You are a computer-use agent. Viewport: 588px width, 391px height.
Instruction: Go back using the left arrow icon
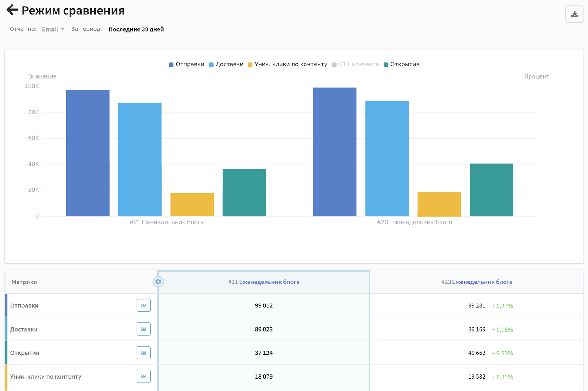point(12,10)
